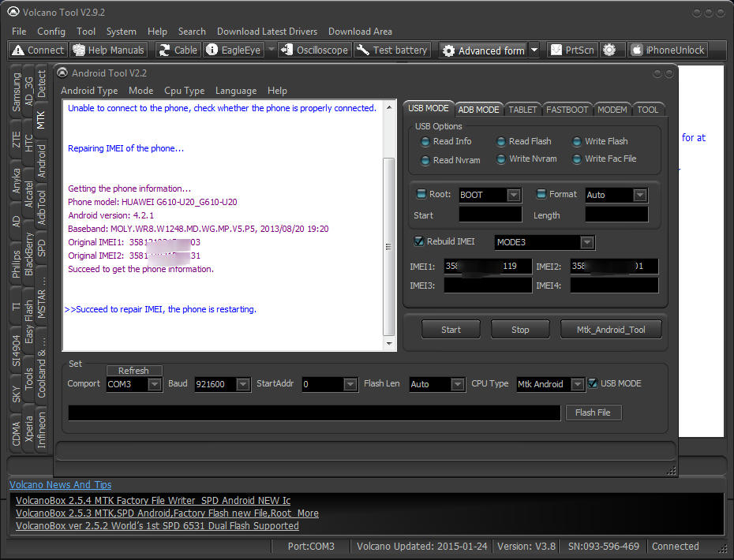Open the Format Auto dropdown
This screenshot has width=734, height=560.
640,195
